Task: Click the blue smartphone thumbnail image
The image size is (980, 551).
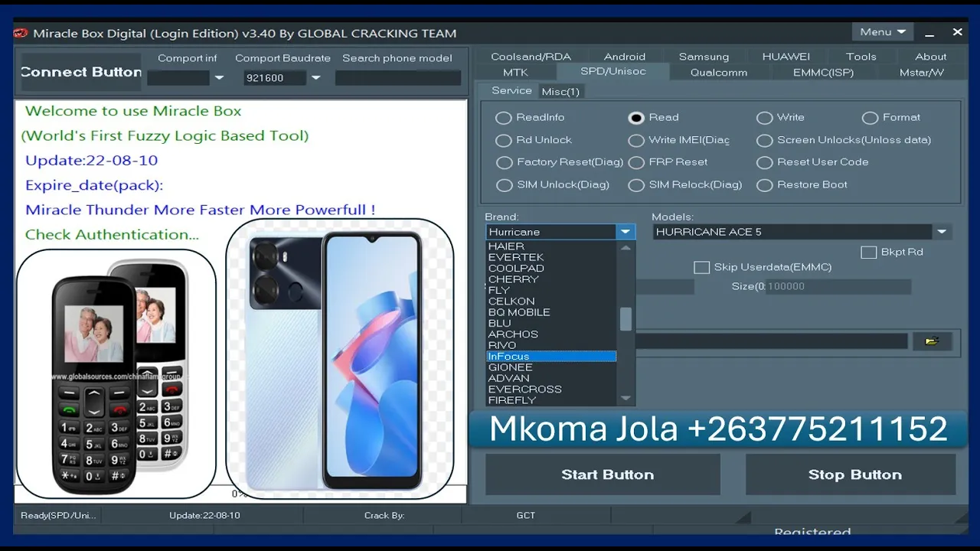Action: pyautogui.click(x=340, y=359)
